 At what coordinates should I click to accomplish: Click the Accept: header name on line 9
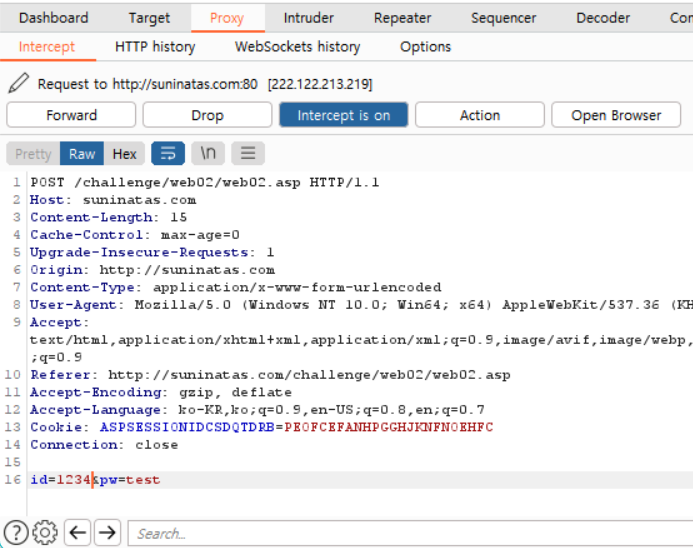pos(59,323)
